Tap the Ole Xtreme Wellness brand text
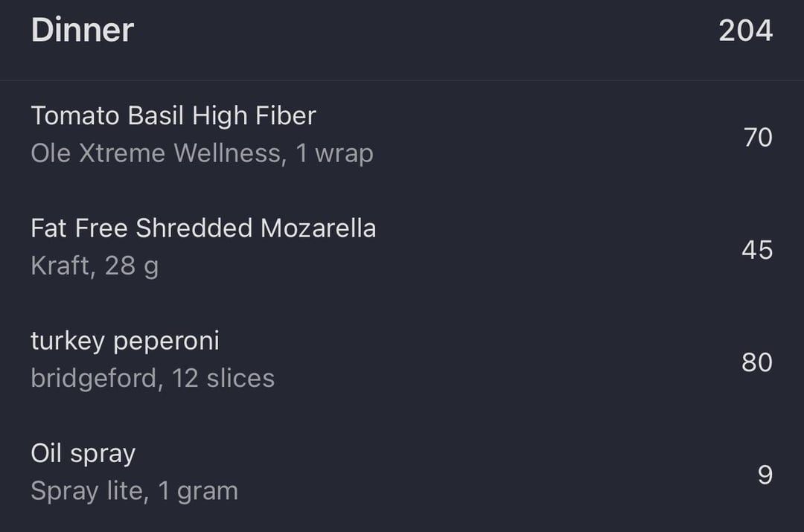The image size is (804, 532). click(156, 153)
